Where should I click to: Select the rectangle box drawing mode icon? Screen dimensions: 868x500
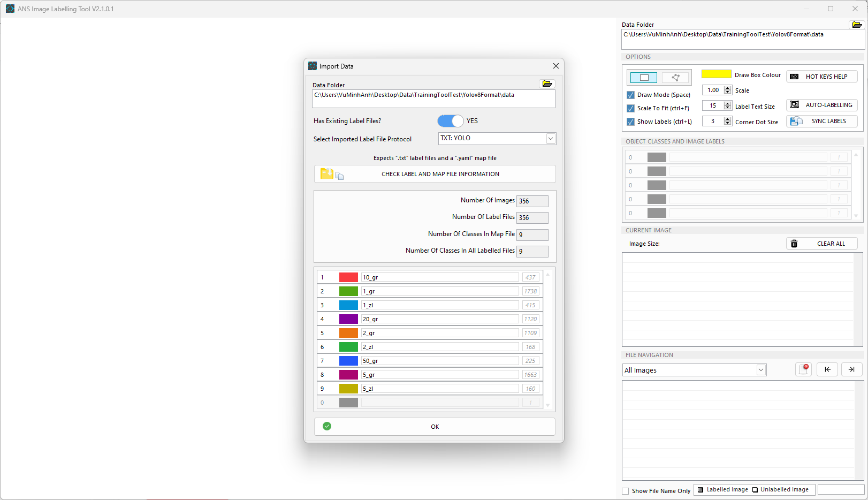(644, 78)
